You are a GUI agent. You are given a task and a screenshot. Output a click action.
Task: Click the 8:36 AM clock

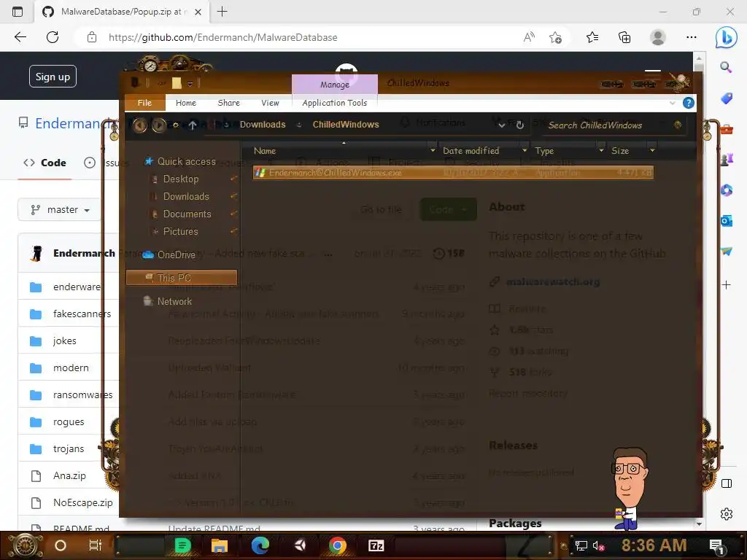(x=654, y=545)
